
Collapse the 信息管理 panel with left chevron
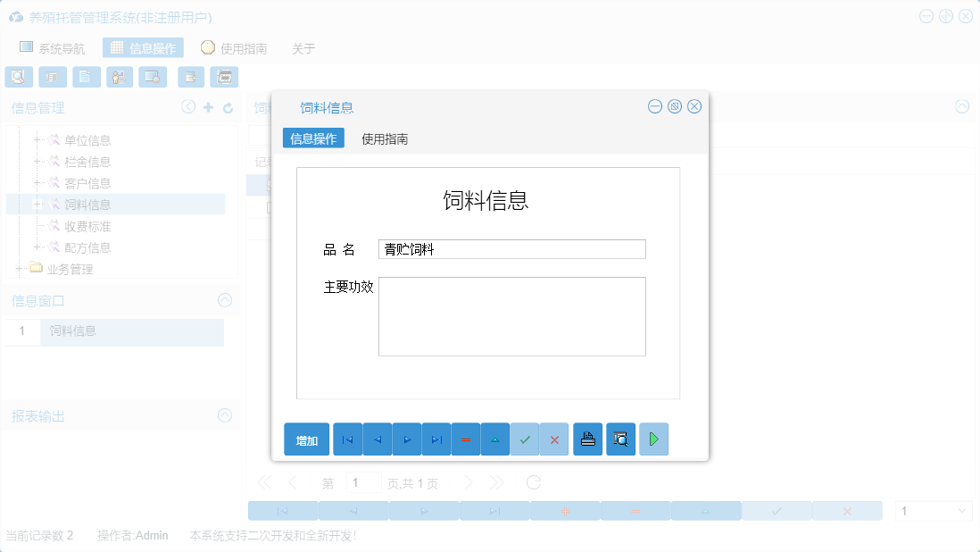(x=188, y=107)
